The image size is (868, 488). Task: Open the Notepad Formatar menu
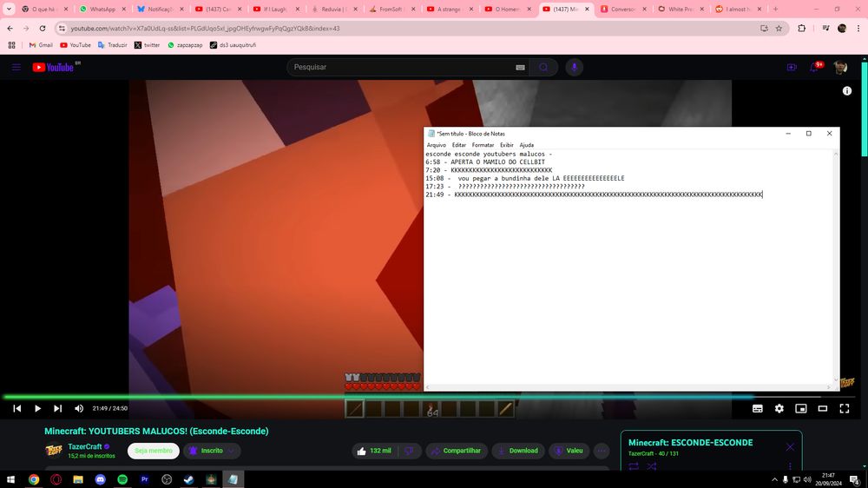[x=483, y=145]
